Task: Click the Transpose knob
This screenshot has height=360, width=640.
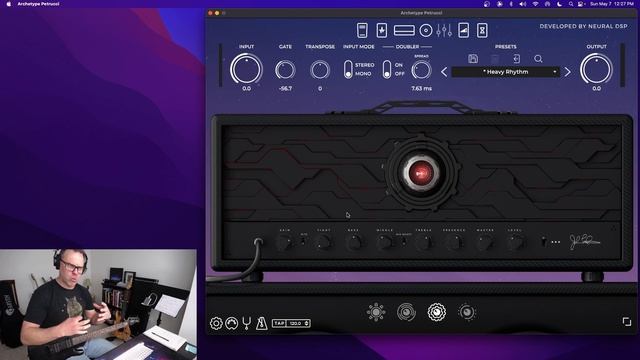Action: (320, 70)
